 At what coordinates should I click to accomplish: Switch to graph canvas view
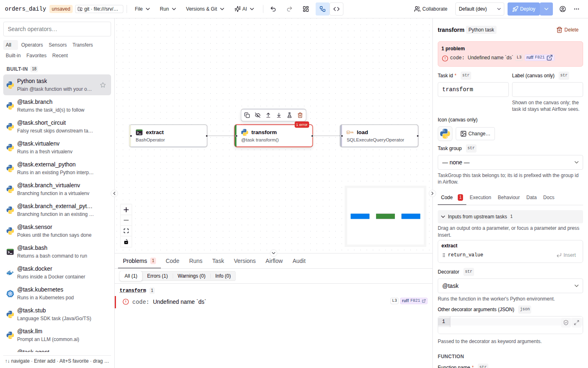point(323,9)
